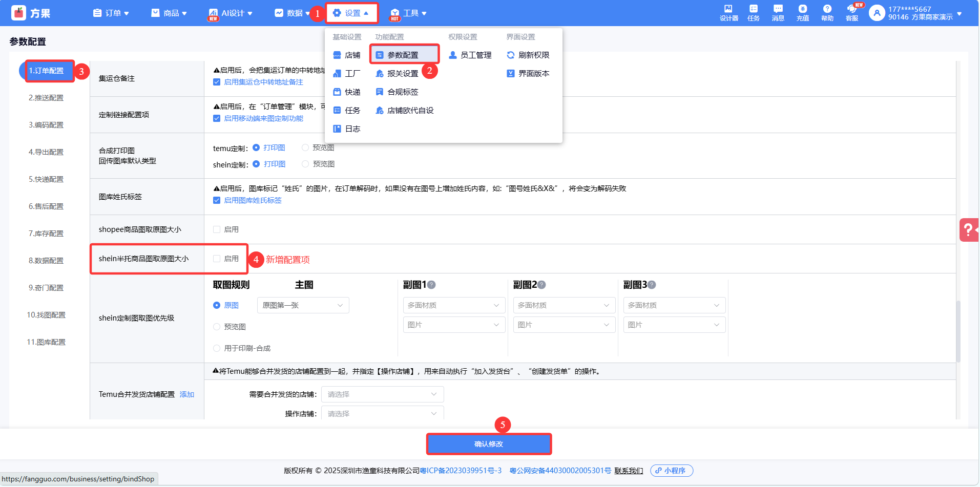Open 需要合并发货的店铺 select dropdown
The image size is (980, 487).
tap(382, 394)
